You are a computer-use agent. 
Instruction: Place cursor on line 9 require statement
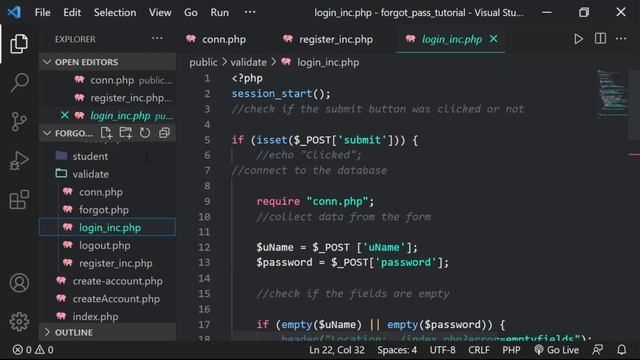[x=315, y=202]
